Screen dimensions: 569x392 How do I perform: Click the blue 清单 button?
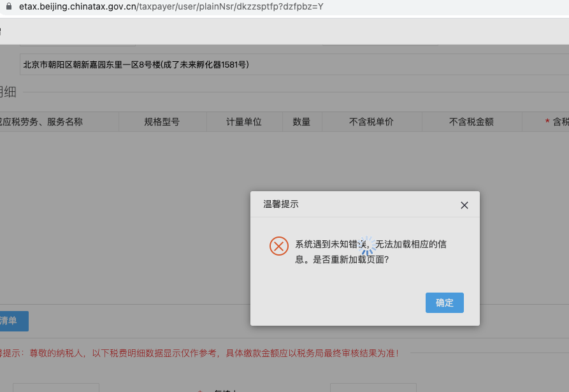[13, 321]
